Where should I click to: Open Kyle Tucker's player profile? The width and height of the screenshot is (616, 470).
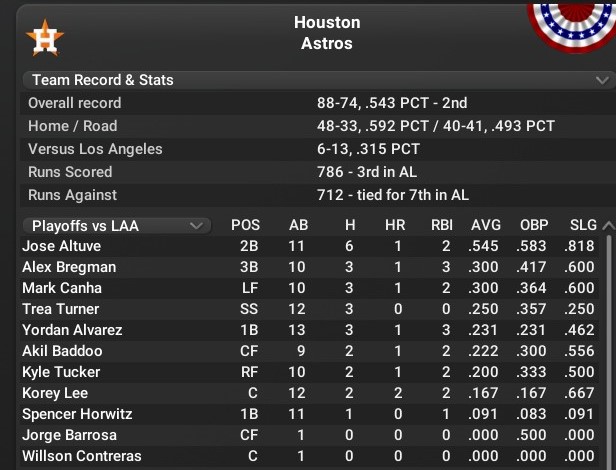61,372
